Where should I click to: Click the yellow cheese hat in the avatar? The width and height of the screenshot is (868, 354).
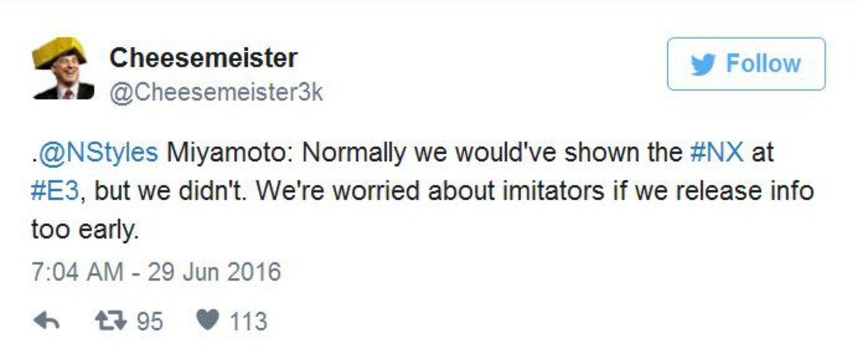(59, 52)
